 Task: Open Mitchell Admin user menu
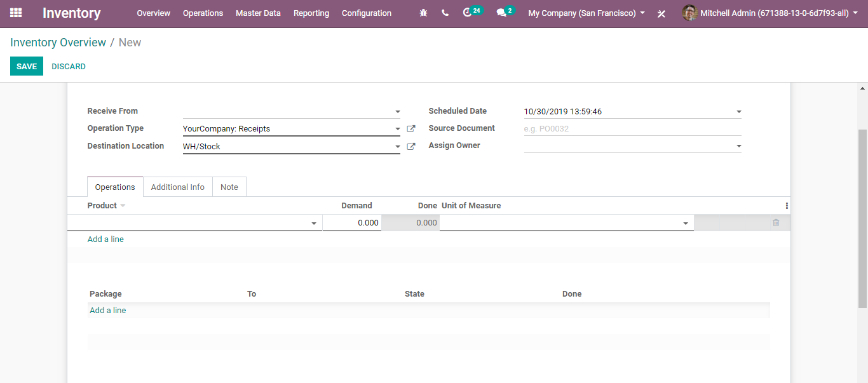(779, 13)
